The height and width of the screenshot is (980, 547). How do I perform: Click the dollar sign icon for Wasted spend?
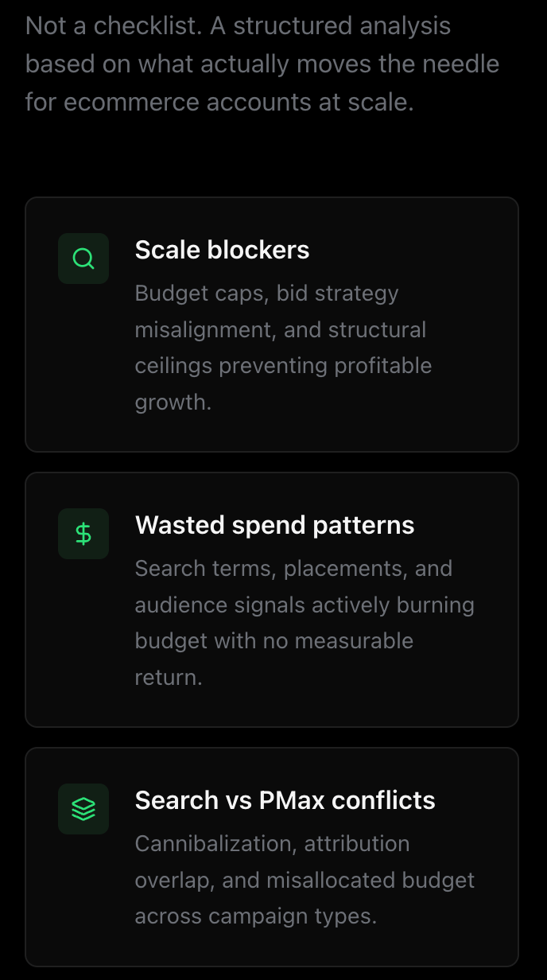(x=83, y=534)
